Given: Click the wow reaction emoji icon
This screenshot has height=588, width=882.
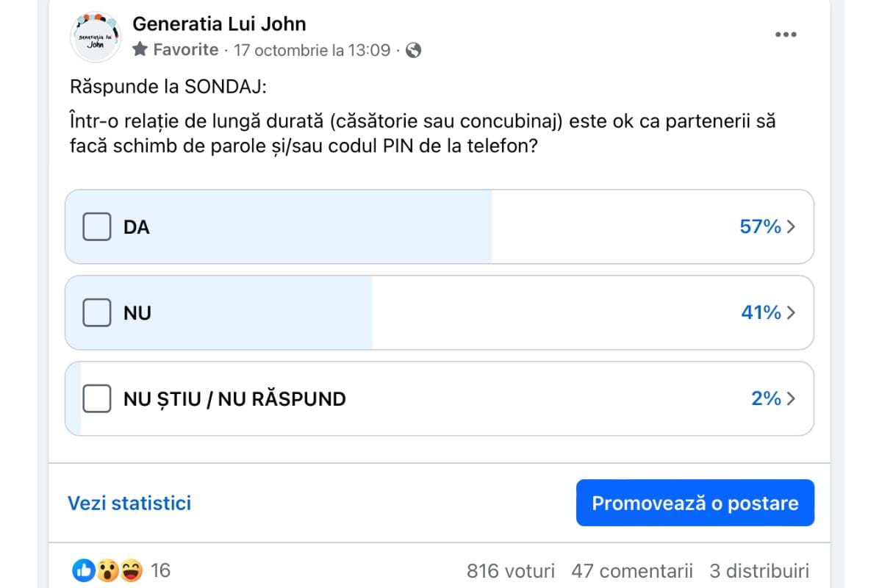Looking at the screenshot, I should pos(108,570).
